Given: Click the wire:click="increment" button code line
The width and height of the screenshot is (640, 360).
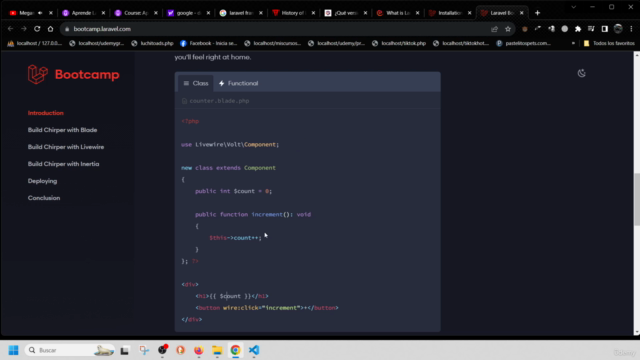Looking at the screenshot, I should 267,308.
